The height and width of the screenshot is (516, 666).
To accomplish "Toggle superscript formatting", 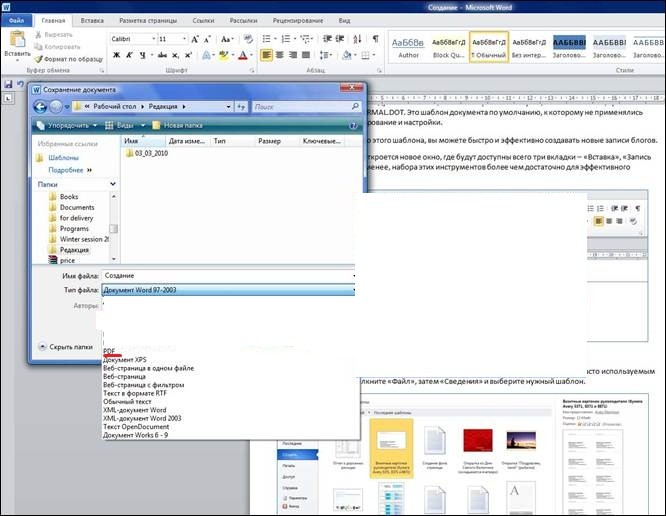I will [189, 55].
